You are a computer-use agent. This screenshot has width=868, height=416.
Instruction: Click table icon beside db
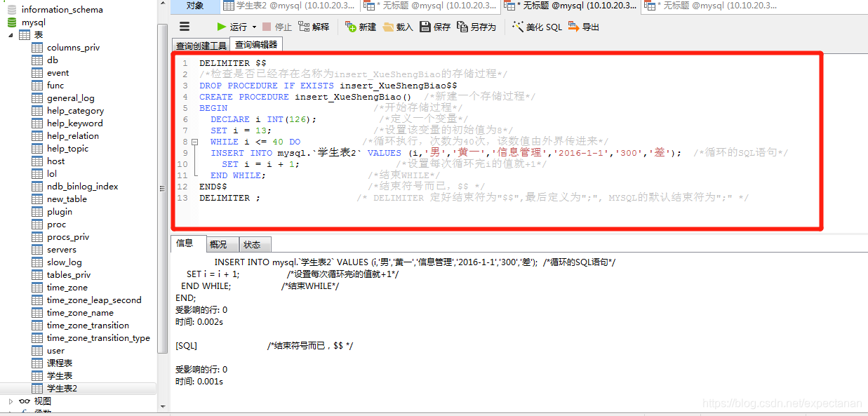click(x=37, y=60)
